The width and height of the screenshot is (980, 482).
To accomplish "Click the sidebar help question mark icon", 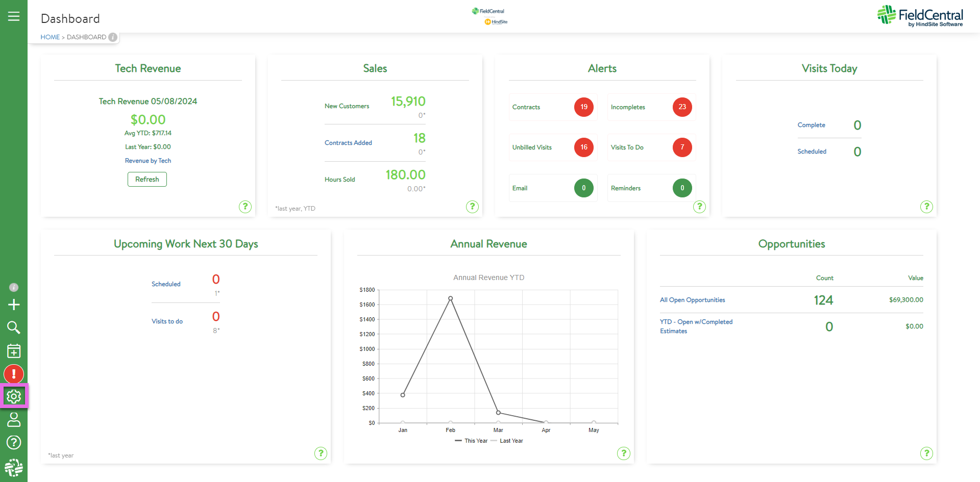I will [x=14, y=442].
